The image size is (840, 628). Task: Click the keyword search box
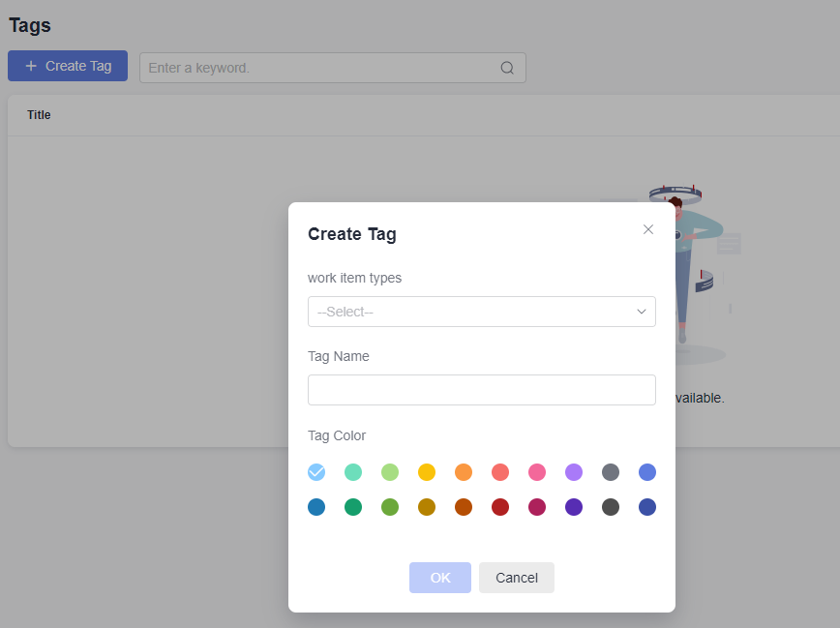[319, 68]
